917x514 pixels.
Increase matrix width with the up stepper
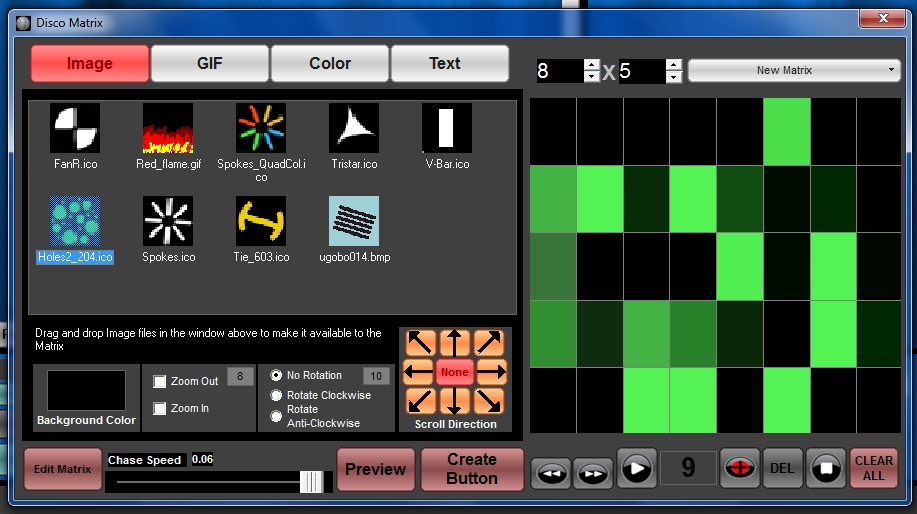click(x=591, y=65)
